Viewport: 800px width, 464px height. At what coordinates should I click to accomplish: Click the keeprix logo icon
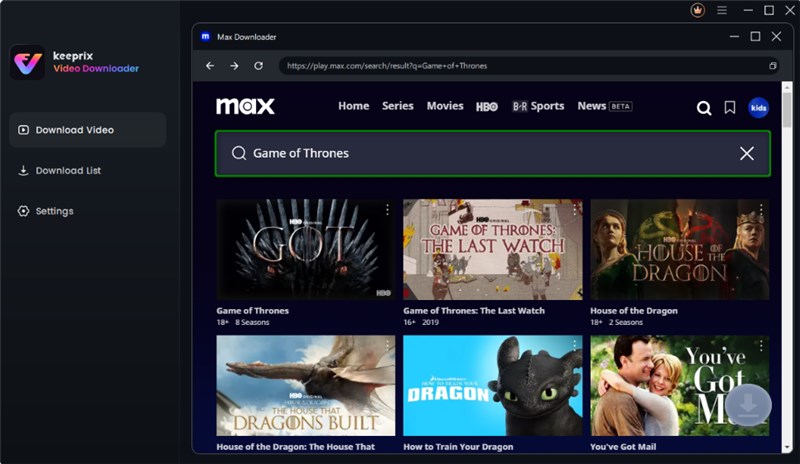click(x=28, y=62)
